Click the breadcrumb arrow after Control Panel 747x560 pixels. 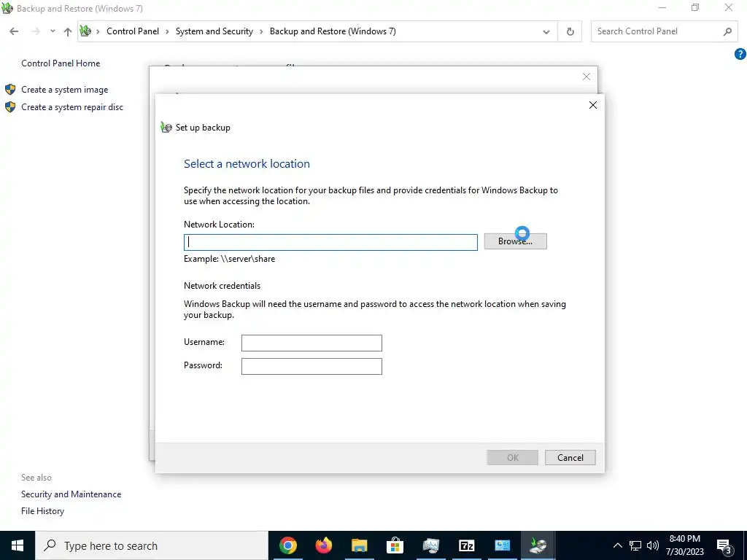(x=167, y=31)
